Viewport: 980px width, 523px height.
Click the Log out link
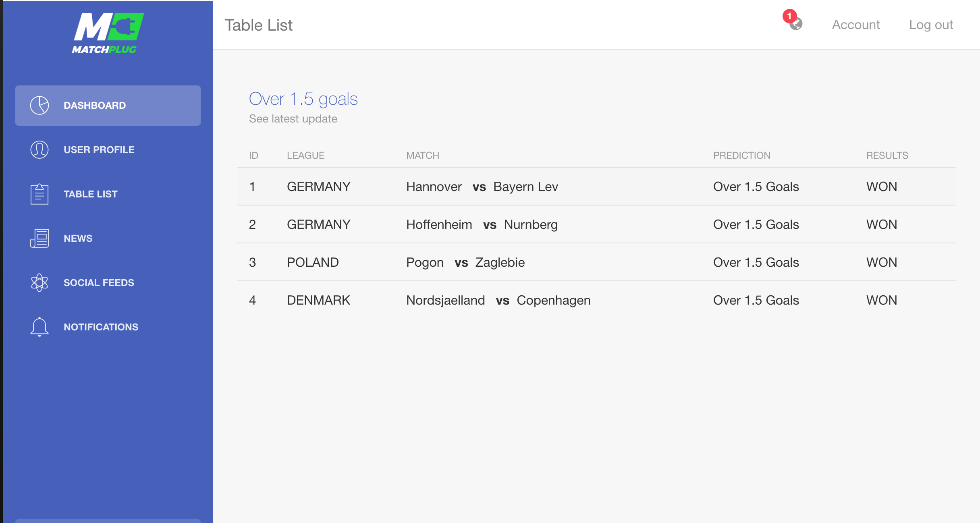pos(931,25)
